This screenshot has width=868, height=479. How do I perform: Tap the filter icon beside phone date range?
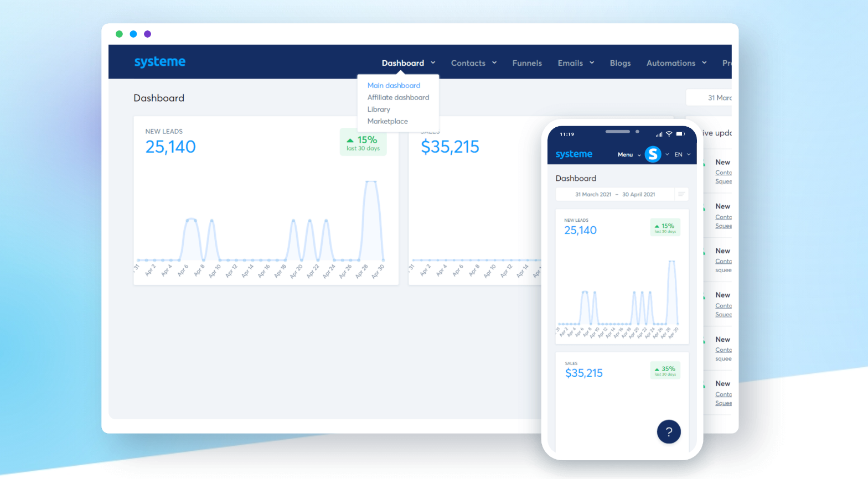click(x=681, y=194)
